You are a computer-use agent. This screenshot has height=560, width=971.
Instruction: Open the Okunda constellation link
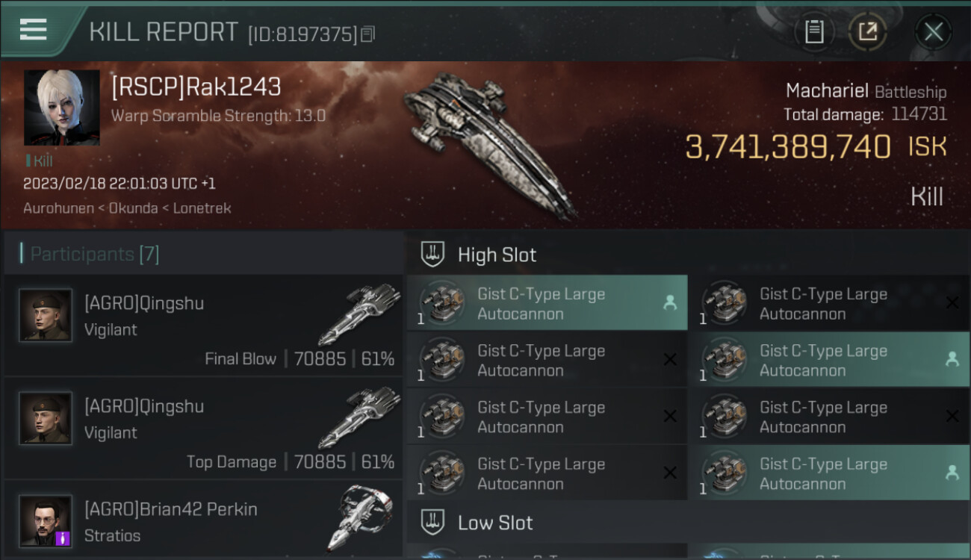[133, 209]
